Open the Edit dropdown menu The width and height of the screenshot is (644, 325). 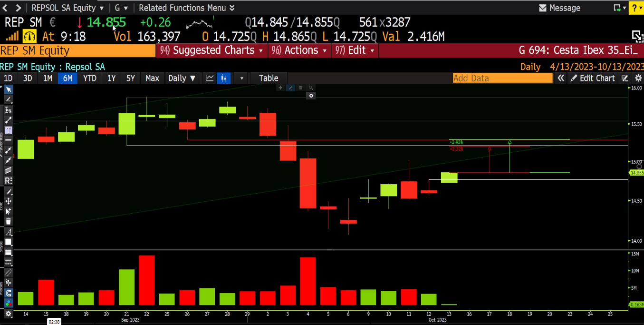click(x=355, y=50)
